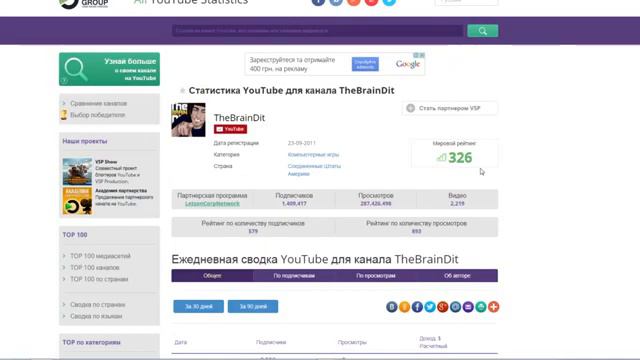Image resolution: width=640 pixels, height=360 pixels.
Task: Open the partner network link under 'Партнерская программа'
Action: 212,203
